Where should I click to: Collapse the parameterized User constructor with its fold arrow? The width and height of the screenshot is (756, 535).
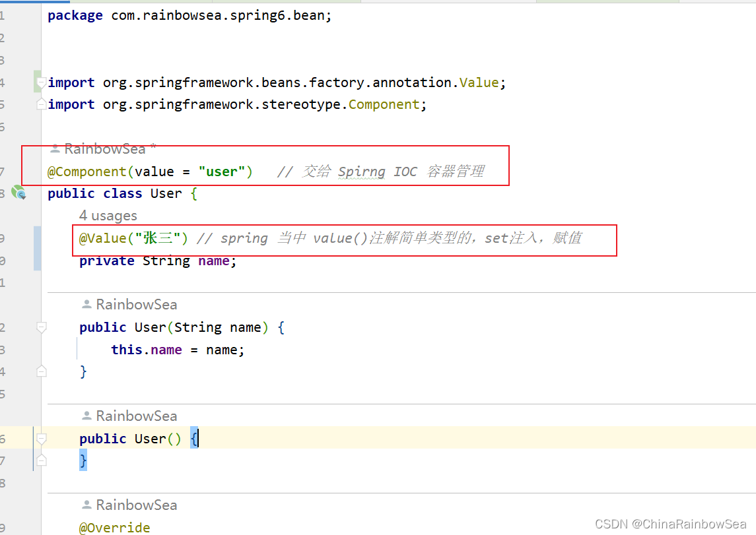click(x=41, y=327)
